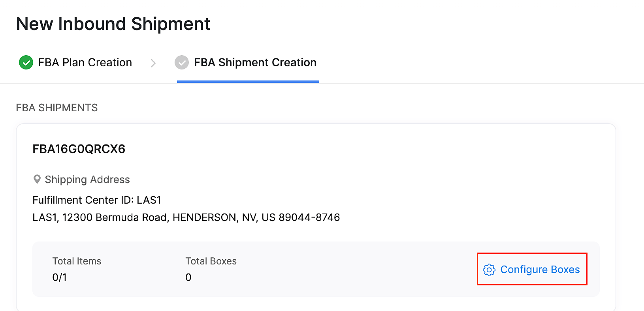644x311 pixels.
Task: Click the green checkmark on FBA Plan Creation
Action: pyautogui.click(x=25, y=62)
